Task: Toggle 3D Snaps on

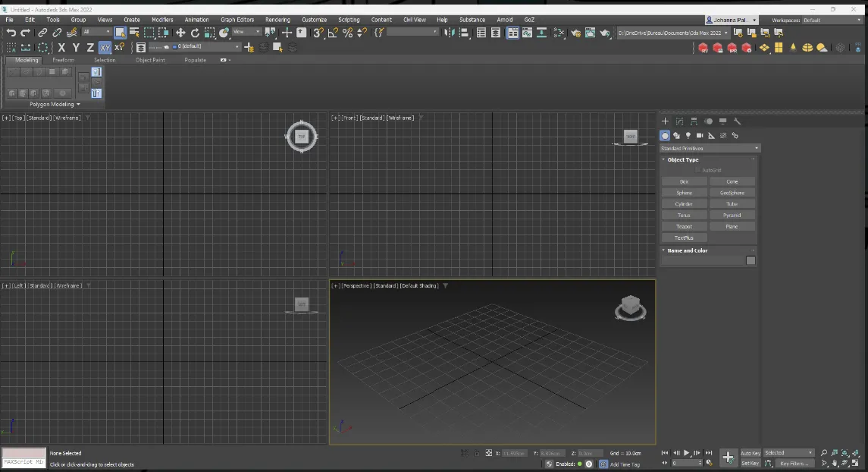Action: coord(318,33)
